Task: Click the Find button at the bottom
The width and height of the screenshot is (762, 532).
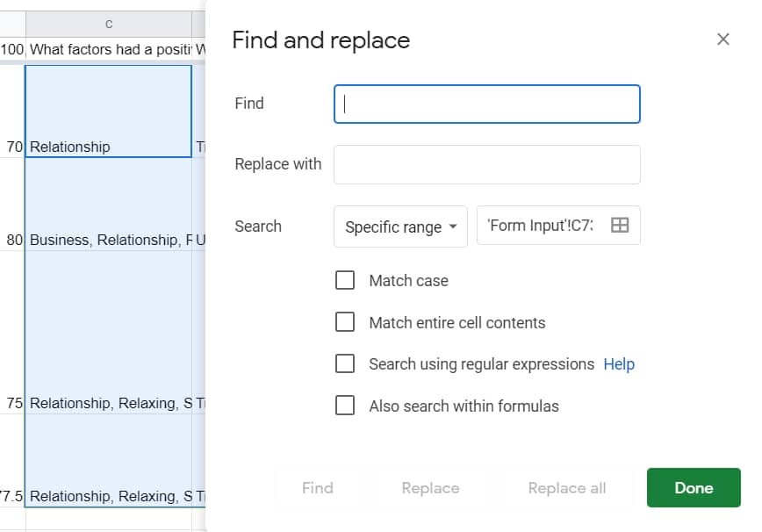Action: [x=317, y=488]
